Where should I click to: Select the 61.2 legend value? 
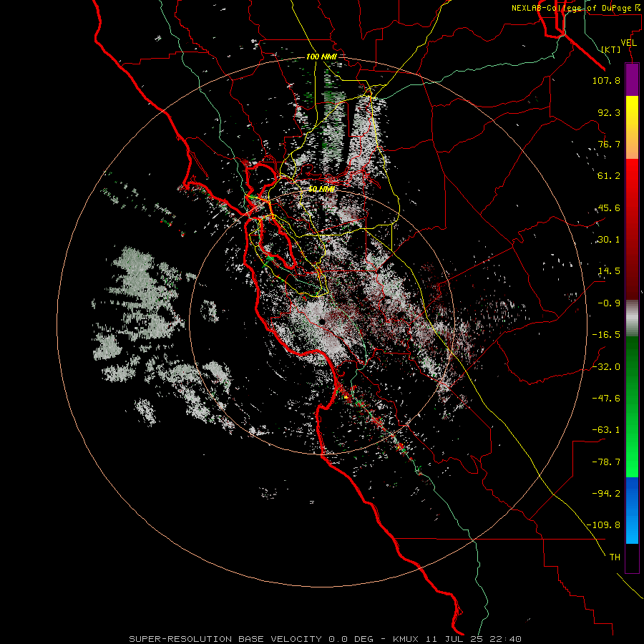click(609, 176)
